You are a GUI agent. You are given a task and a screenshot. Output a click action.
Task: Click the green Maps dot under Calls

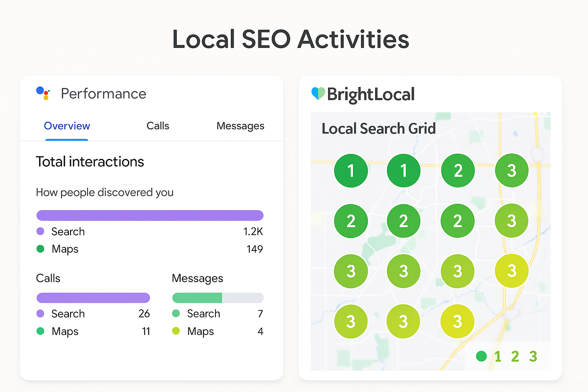point(40,331)
